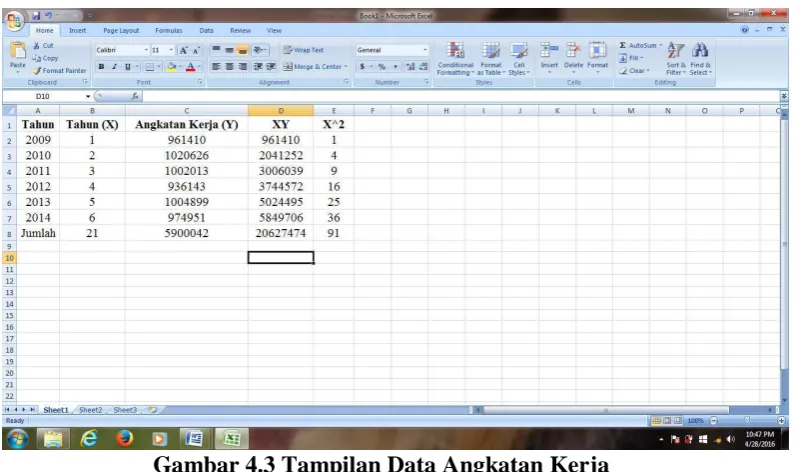Open Cell Styles gallery
Image resolution: width=795 pixels, height=472 pixels.
click(519, 59)
